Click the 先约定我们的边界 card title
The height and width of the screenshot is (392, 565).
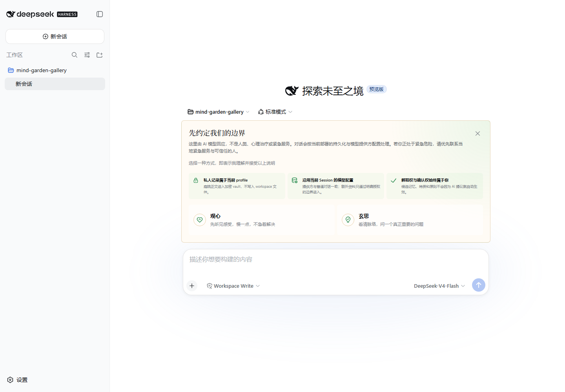coord(217,133)
